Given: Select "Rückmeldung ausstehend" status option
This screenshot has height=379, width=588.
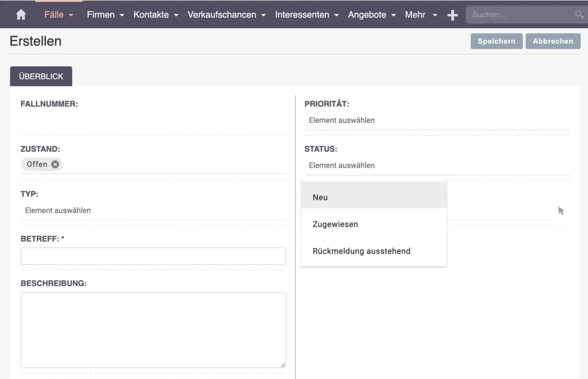Looking at the screenshot, I should pos(361,251).
